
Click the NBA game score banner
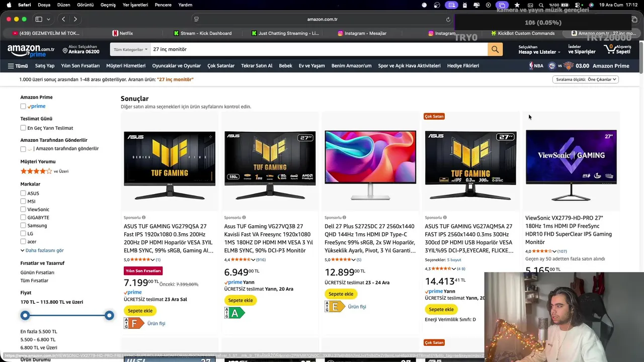tap(579, 66)
